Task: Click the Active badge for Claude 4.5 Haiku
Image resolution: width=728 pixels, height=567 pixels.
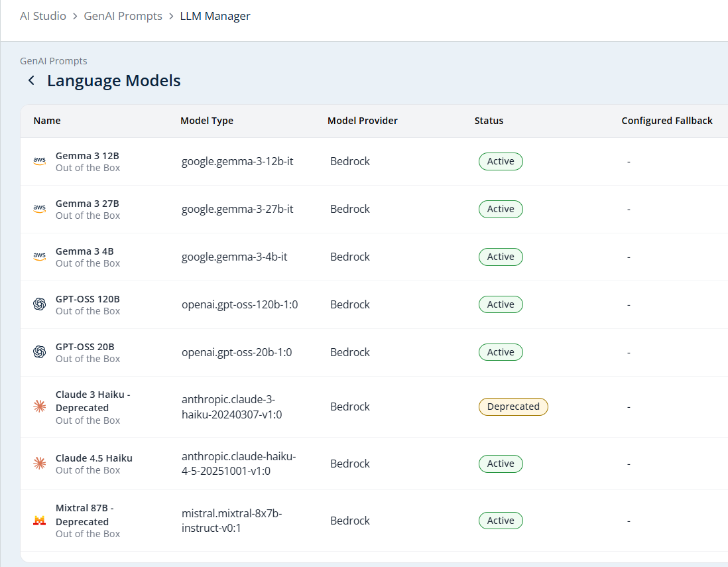Action: click(x=501, y=464)
